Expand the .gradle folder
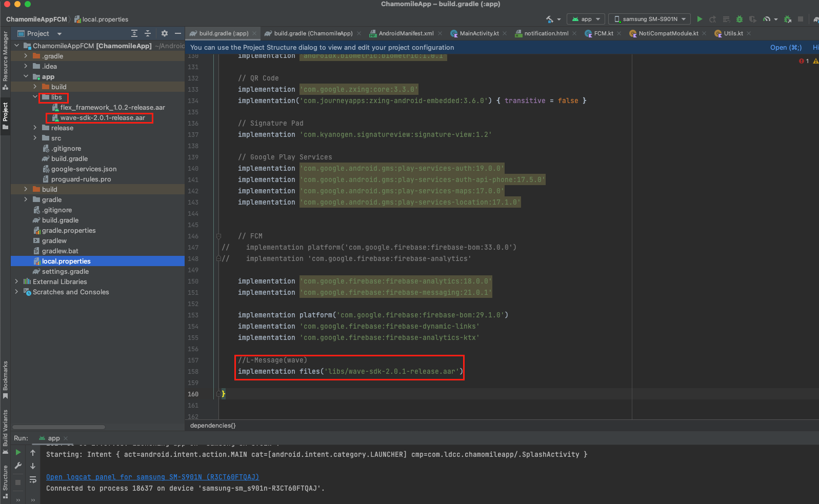The image size is (819, 504). click(x=26, y=56)
